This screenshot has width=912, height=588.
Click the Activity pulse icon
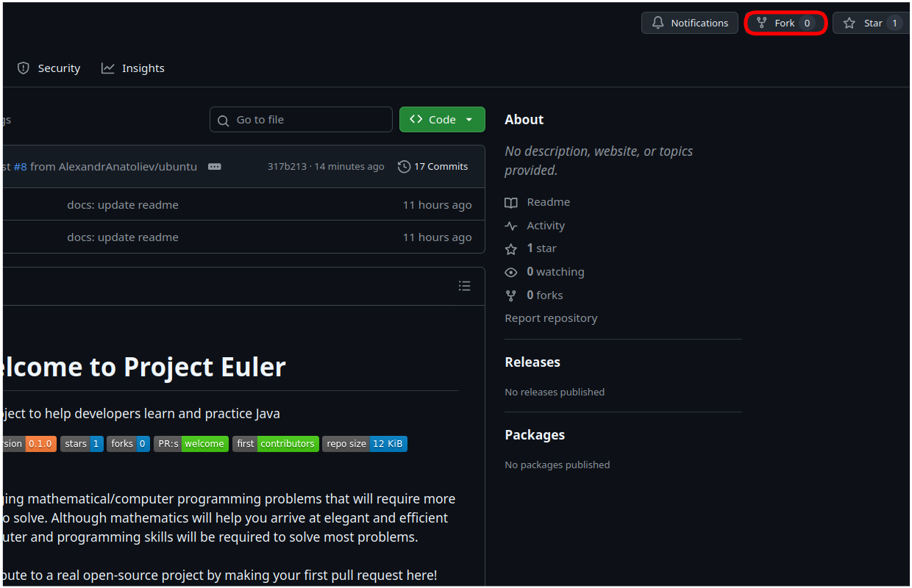(x=511, y=226)
